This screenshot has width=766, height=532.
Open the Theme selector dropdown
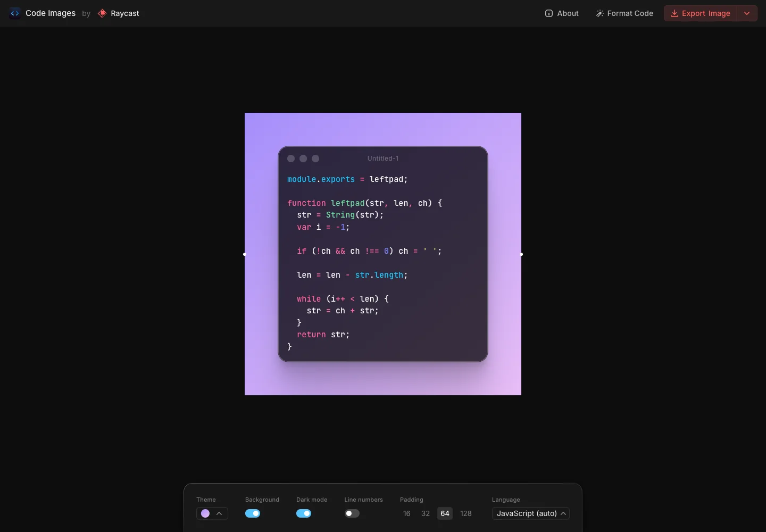pyautogui.click(x=212, y=513)
